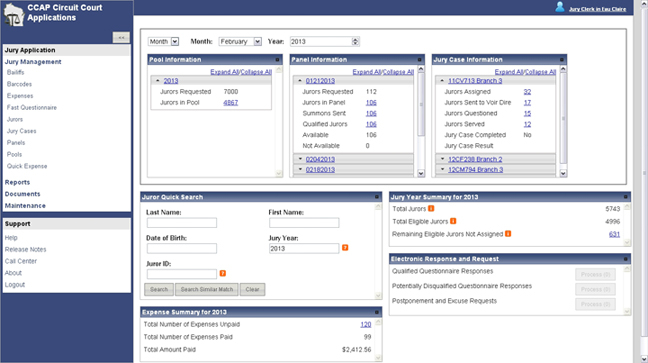Click the Last Name input field
648x363 pixels.
(182, 223)
